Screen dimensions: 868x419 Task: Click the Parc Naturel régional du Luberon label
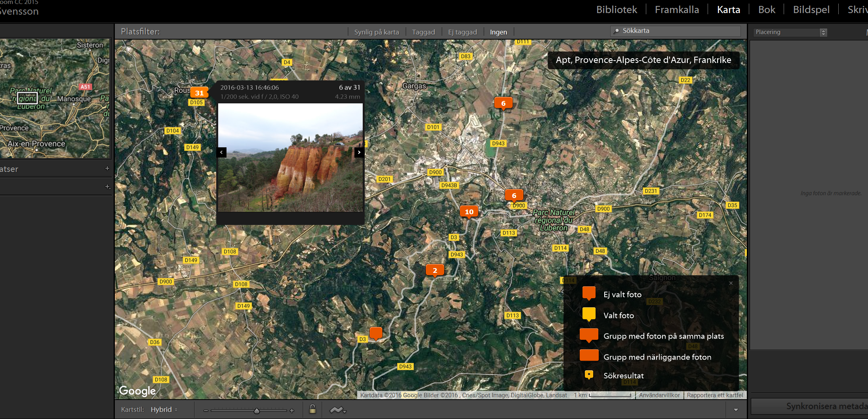pyautogui.click(x=554, y=220)
